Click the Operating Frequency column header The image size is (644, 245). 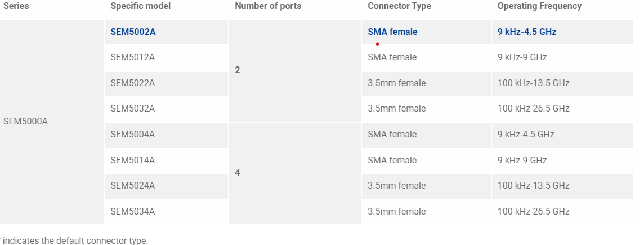539,6
